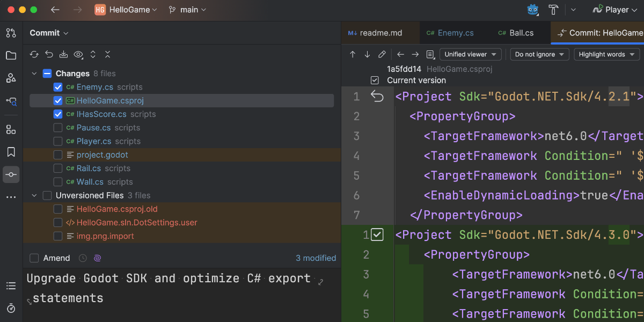Open the Unified viewer dropdown
644x322 pixels.
tap(470, 54)
